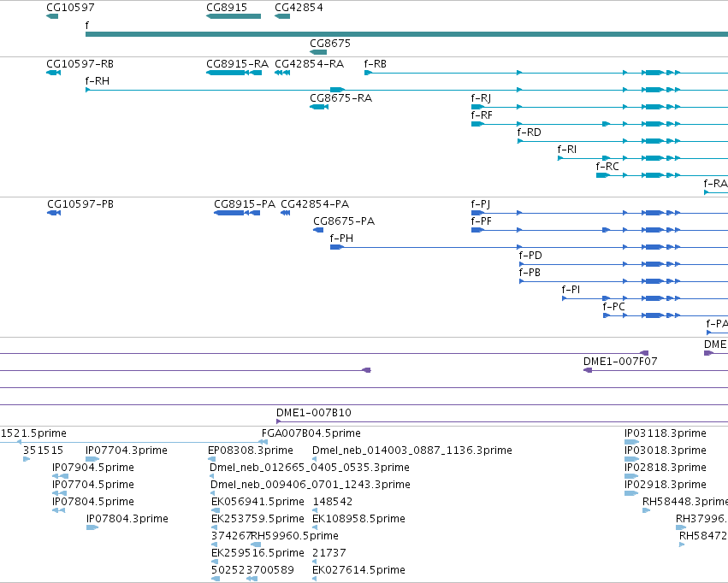The image size is (728, 583).
Task: Select the 21737 feature label
Action: (329, 553)
